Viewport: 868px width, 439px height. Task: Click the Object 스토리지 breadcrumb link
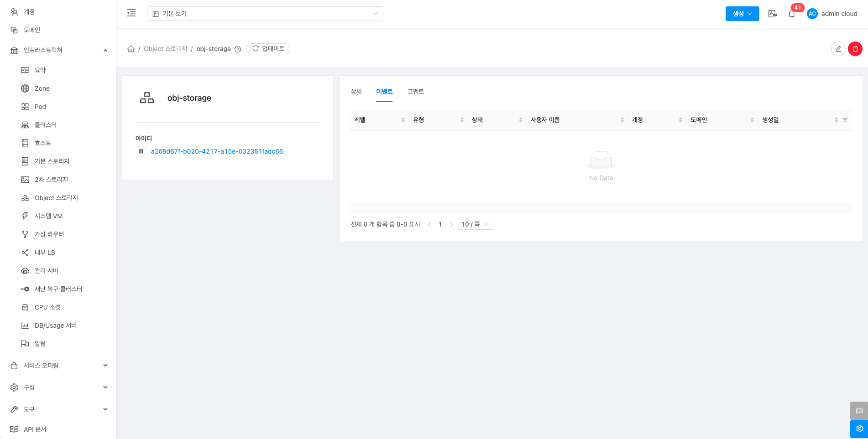coord(165,49)
